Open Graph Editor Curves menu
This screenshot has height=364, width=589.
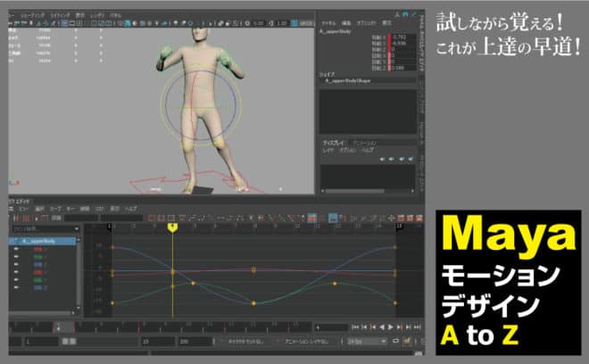[55, 209]
